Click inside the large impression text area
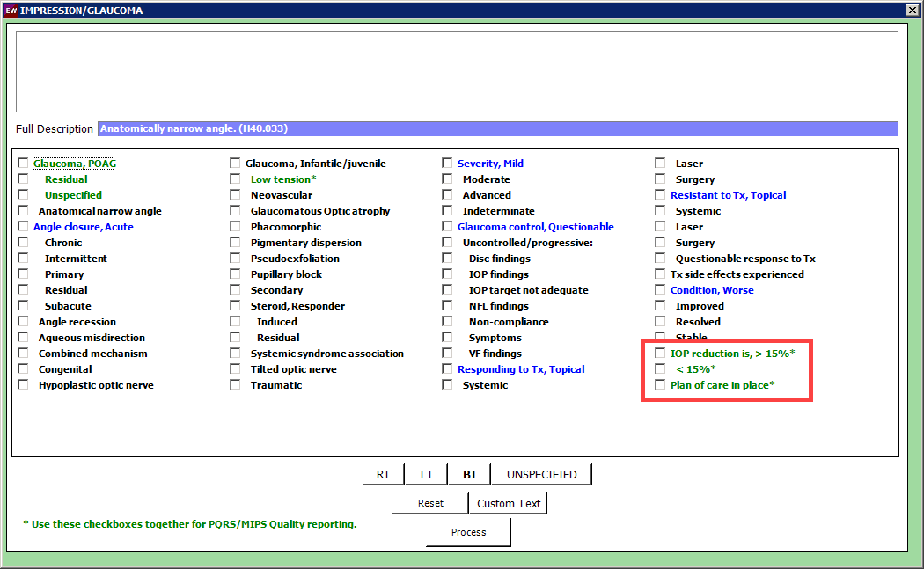Image resolution: width=924 pixels, height=569 pixels. tap(457, 71)
